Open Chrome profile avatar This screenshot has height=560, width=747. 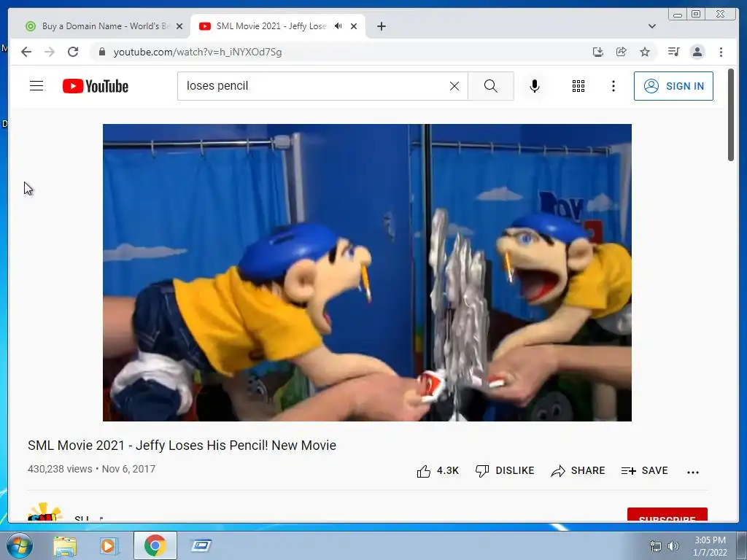(697, 52)
